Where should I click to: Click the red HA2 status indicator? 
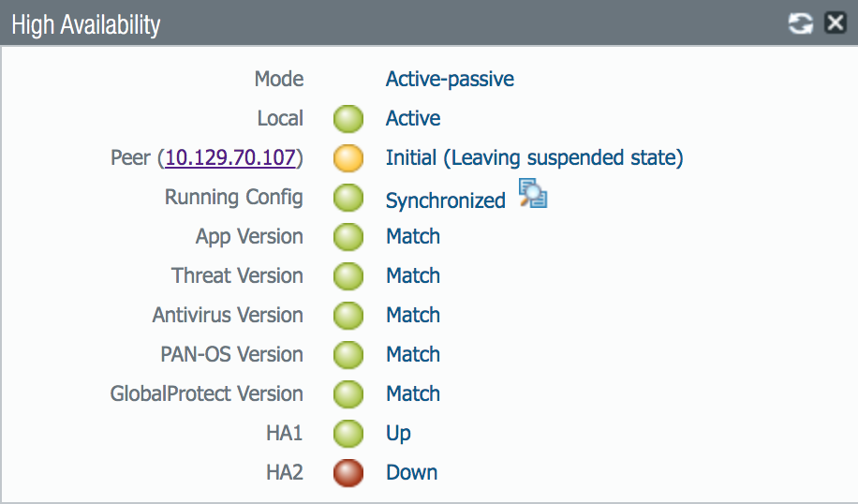click(348, 473)
